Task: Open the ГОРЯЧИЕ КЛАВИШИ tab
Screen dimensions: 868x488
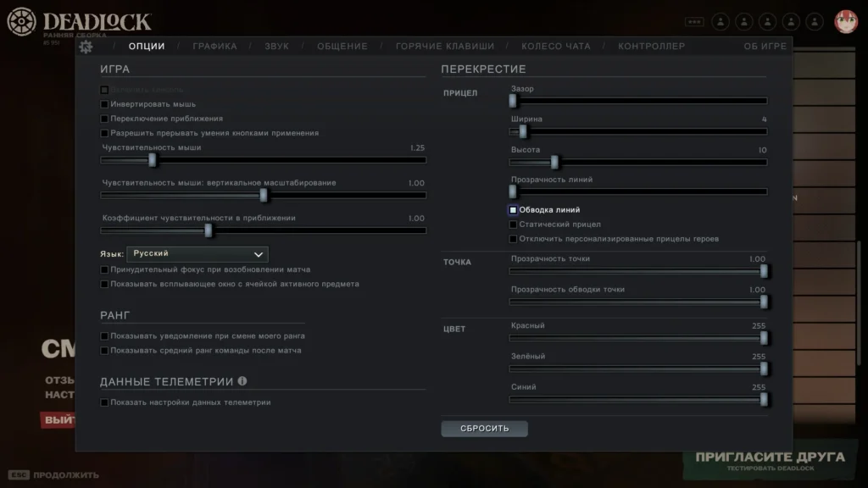Action: click(x=445, y=47)
